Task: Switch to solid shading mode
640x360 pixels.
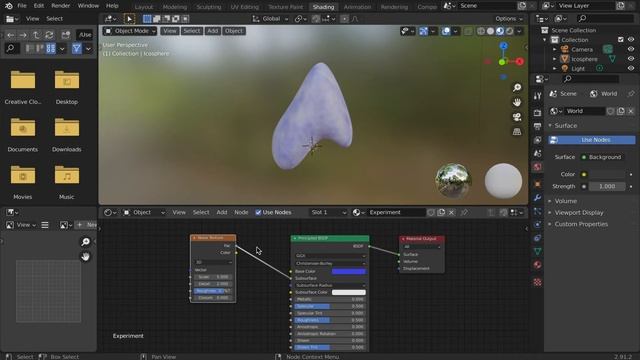Action: click(x=490, y=31)
